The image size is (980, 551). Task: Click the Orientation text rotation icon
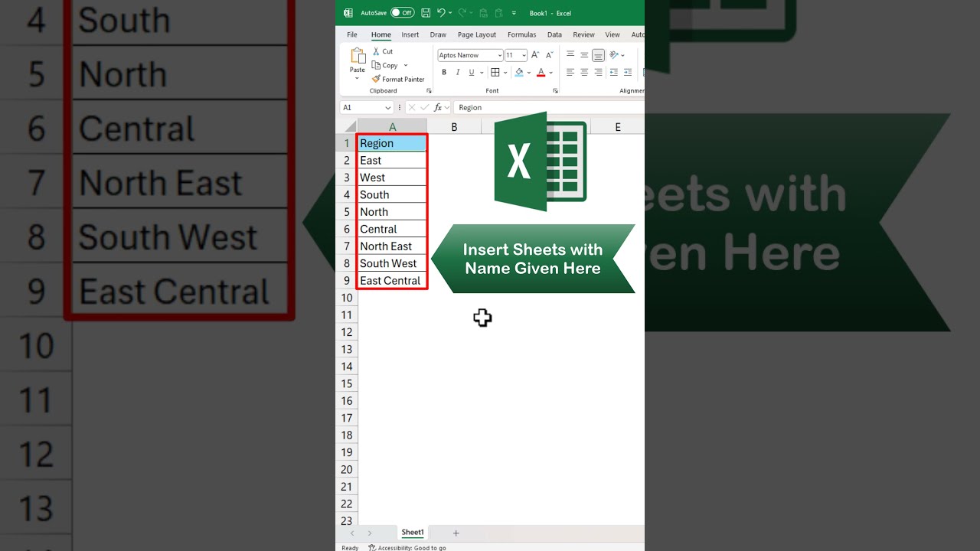[x=614, y=55]
